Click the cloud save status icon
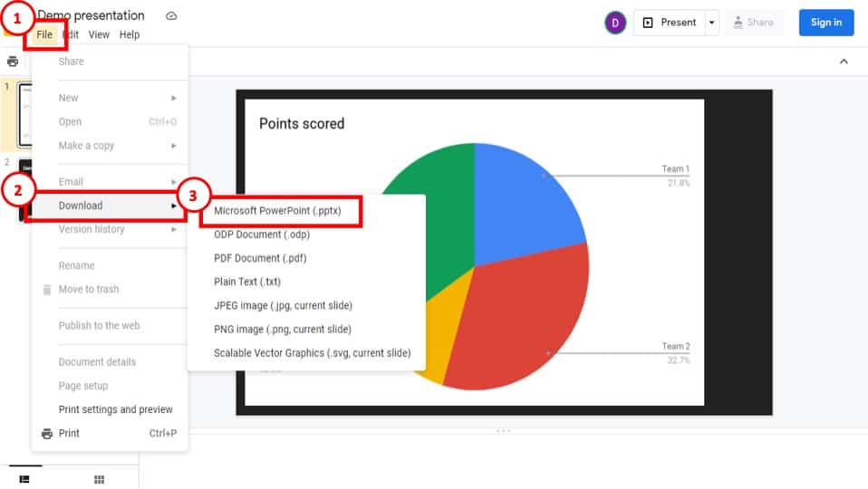The width and height of the screenshot is (868, 489). click(x=171, y=15)
